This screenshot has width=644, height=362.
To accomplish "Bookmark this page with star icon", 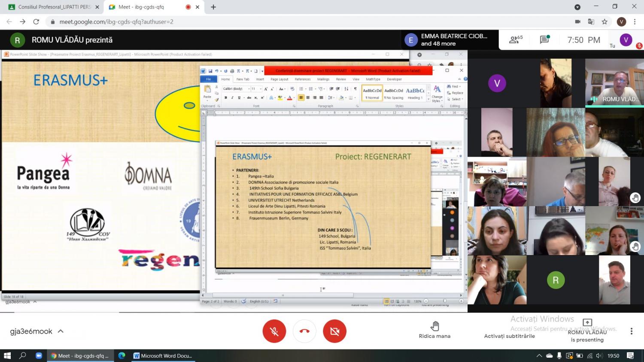I will pos(605,21).
